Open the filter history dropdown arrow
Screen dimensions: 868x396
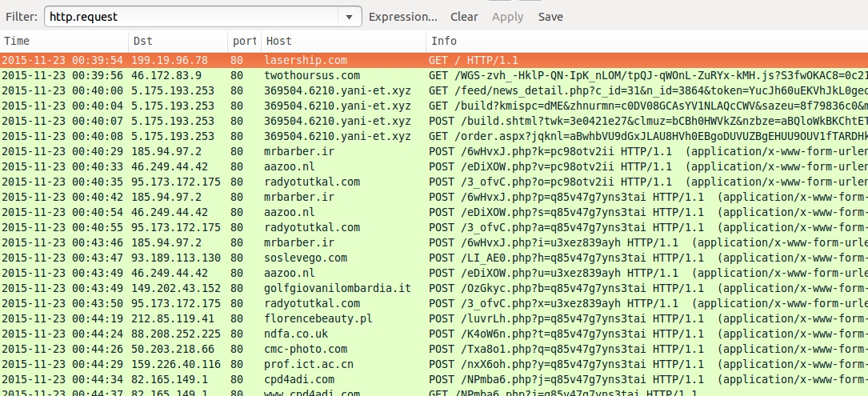tap(349, 16)
